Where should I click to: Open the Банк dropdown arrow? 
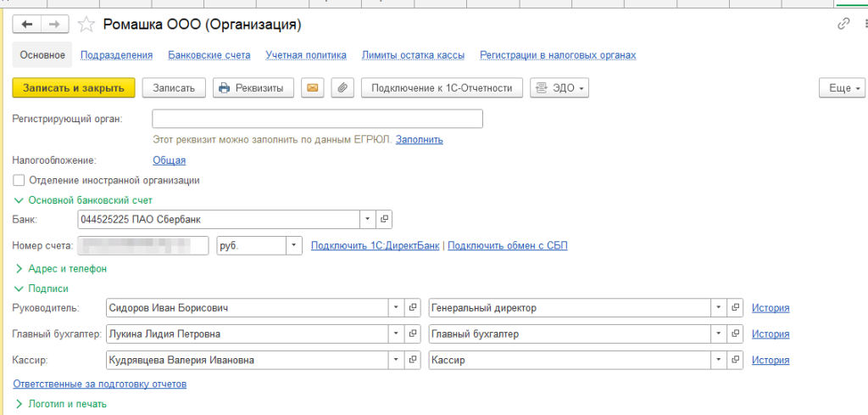point(368,220)
